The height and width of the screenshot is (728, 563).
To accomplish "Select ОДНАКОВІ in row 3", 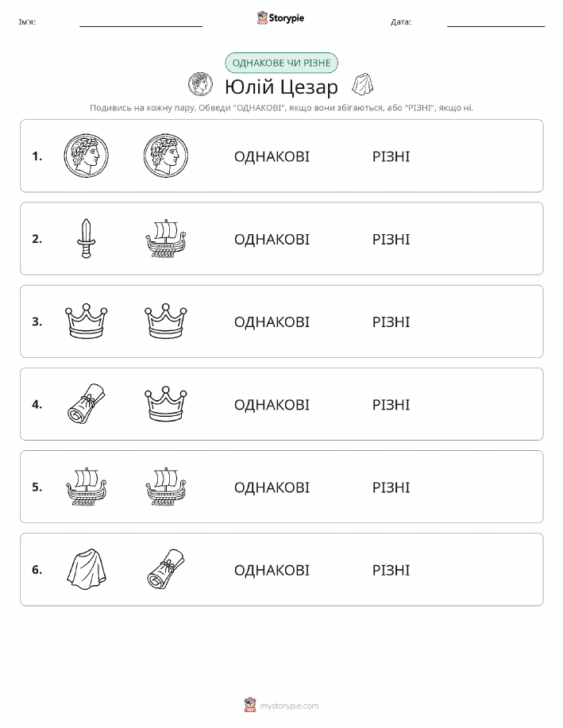I will pyautogui.click(x=272, y=322).
